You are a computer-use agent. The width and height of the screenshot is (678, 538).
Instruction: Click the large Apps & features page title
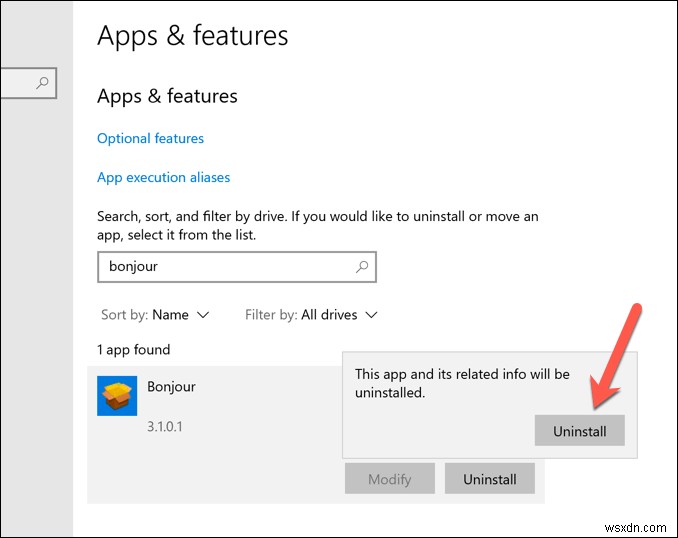click(x=192, y=36)
